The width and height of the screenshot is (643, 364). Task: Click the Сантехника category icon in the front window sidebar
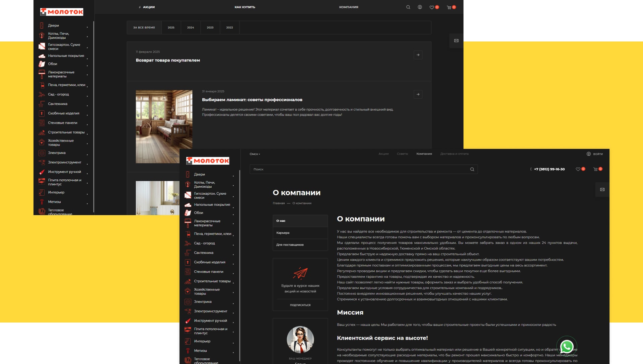[x=188, y=253]
